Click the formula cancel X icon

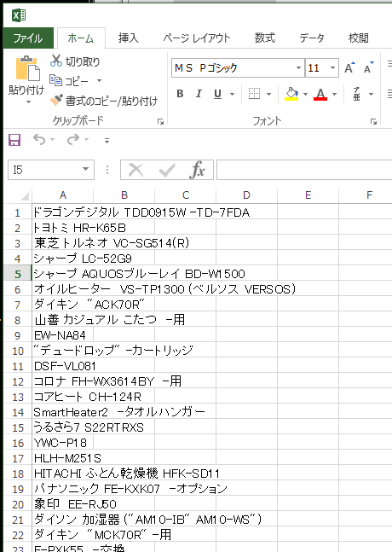pyautogui.click(x=135, y=170)
